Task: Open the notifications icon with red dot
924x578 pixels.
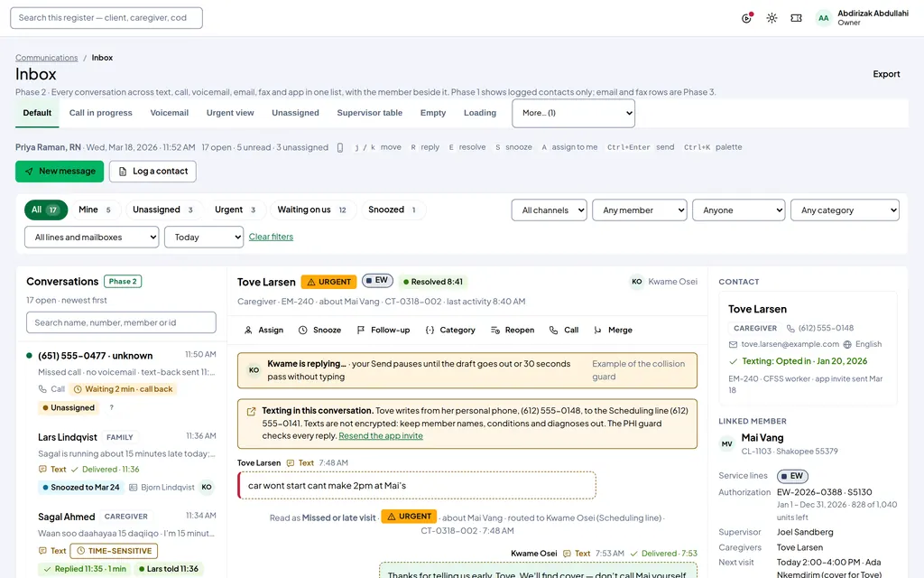Action: click(746, 18)
